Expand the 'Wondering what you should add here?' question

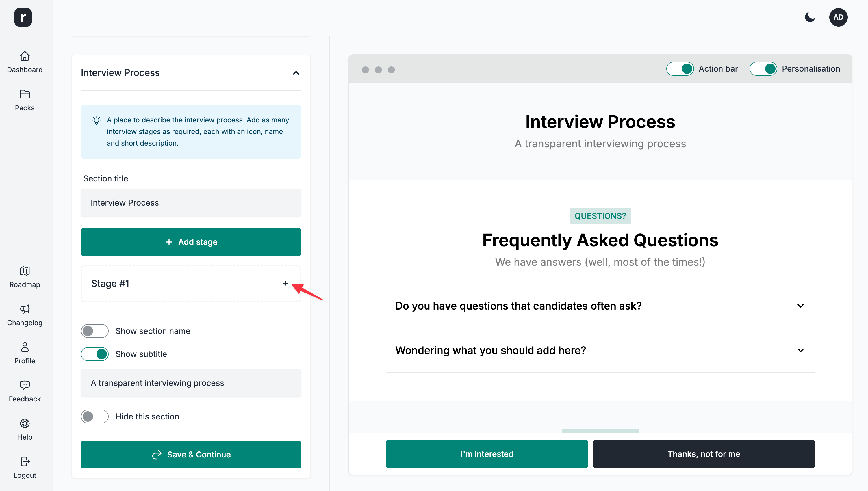pos(801,350)
